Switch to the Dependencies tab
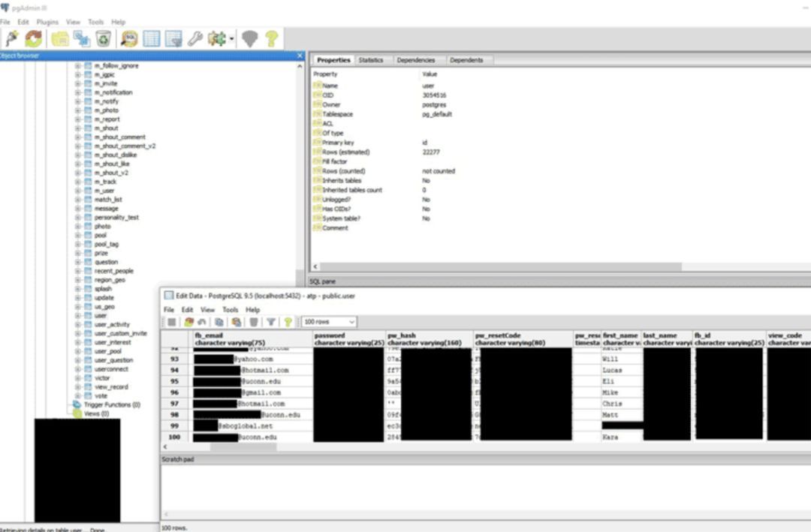Screen dimensions: 811x532 coord(416,60)
